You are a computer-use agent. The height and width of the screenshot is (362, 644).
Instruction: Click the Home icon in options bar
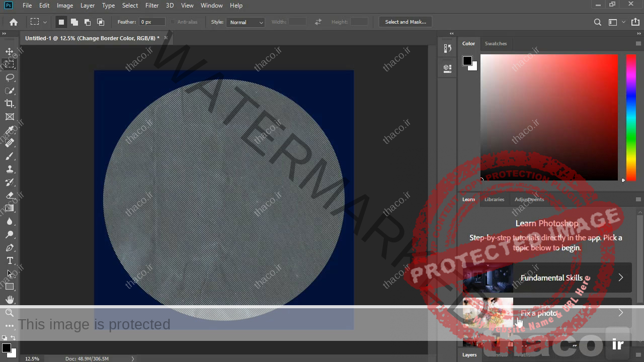click(14, 22)
